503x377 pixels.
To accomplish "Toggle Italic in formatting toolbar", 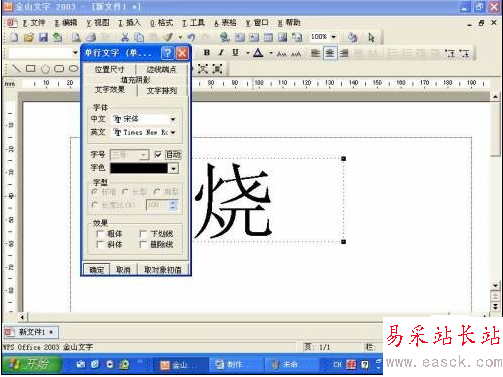I will click(x=221, y=53).
